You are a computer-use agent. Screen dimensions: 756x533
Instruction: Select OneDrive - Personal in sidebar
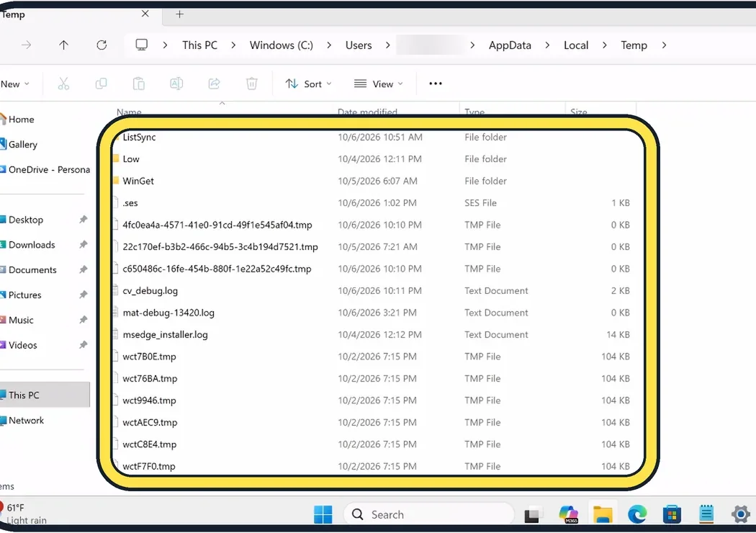pos(49,169)
